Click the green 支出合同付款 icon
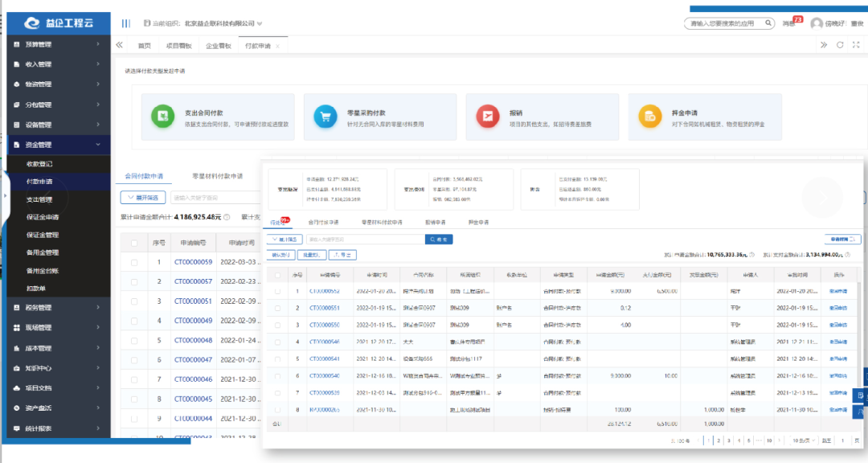This screenshot has height=463, width=868. (x=162, y=117)
